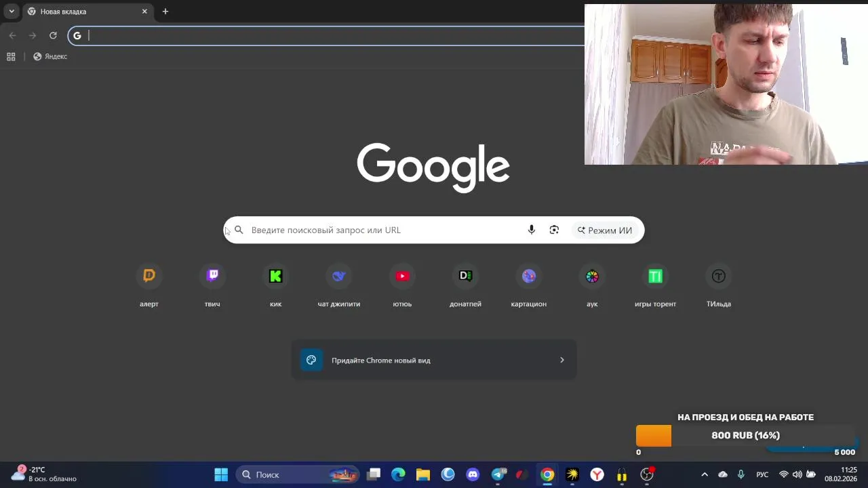
Task: Click the taskbar 'Поиск' search box
Action: [298, 474]
